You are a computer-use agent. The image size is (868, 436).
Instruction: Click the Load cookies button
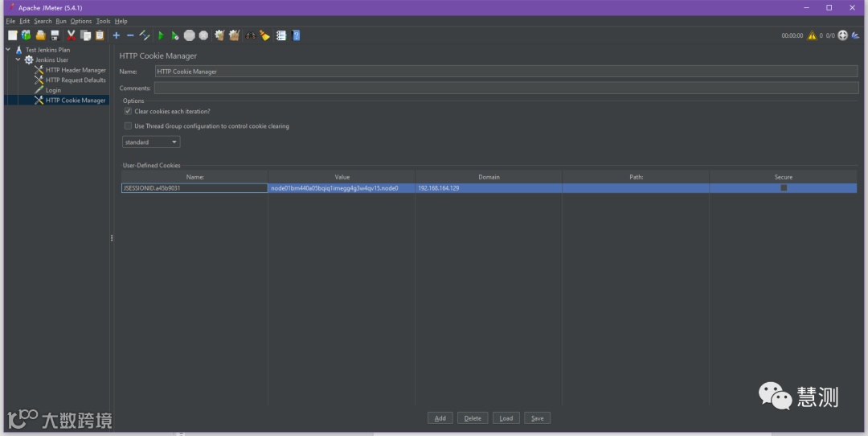pos(506,418)
